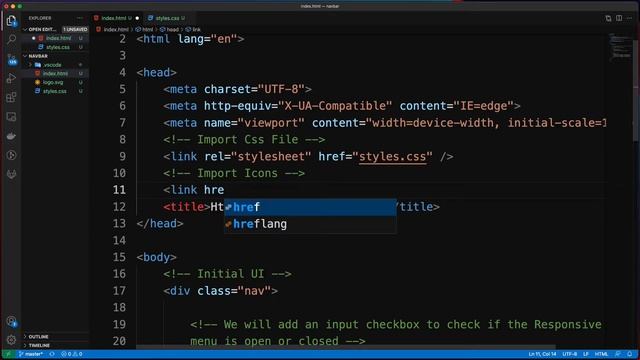Click the 1 unsaved badge
640x360 pixels.
(75, 29)
